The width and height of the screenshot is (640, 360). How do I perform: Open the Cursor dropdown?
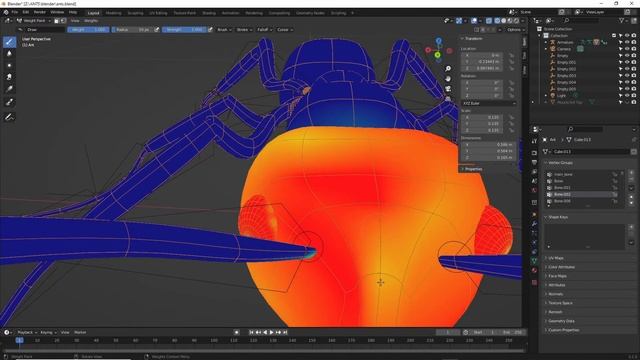284,29
